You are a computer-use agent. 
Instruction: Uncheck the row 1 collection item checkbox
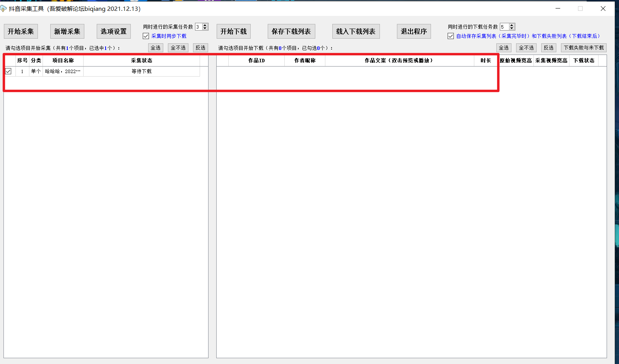8,71
